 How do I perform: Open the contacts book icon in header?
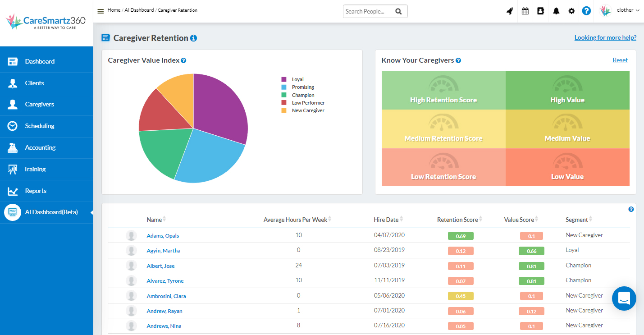540,11
